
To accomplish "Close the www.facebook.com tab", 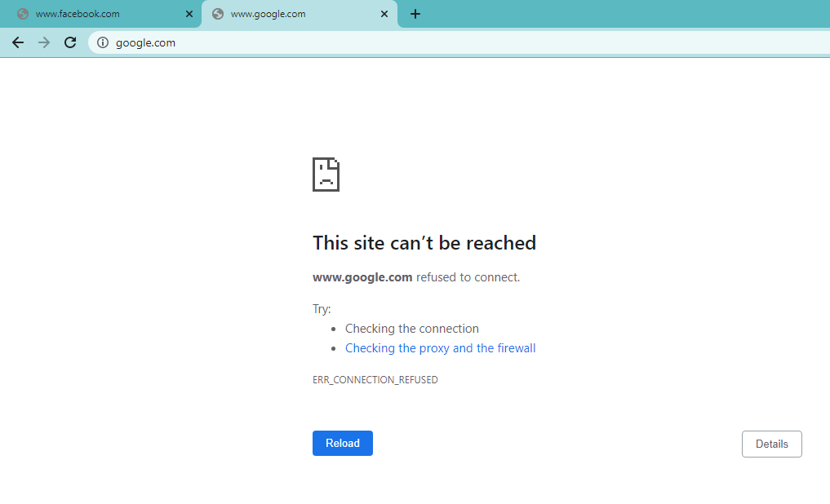I will point(189,15).
